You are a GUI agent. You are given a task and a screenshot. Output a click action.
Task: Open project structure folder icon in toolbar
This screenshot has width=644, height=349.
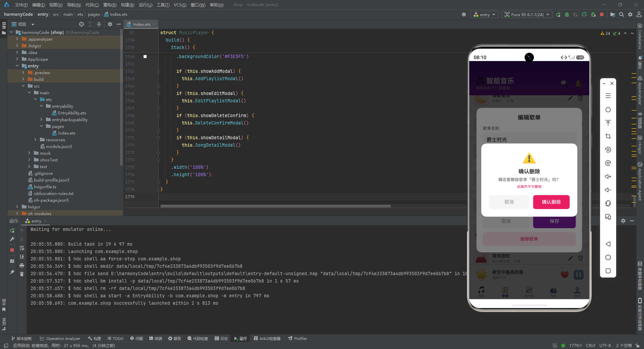tap(613, 15)
